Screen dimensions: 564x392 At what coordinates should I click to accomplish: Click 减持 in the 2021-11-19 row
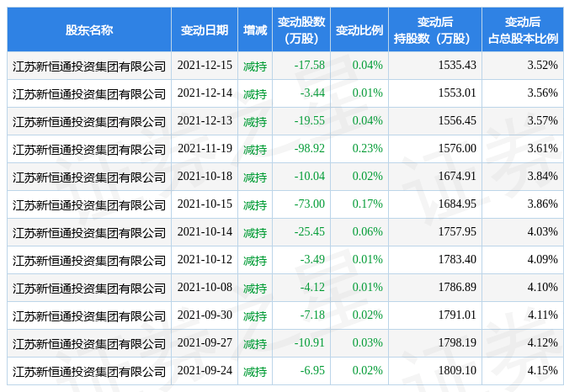pos(255,149)
